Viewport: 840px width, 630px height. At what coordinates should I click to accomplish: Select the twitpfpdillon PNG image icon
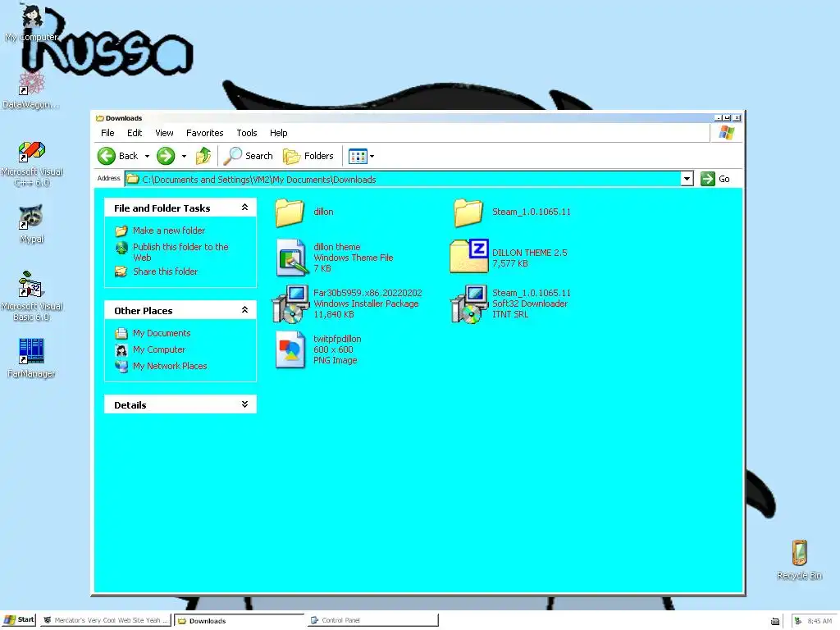point(290,349)
